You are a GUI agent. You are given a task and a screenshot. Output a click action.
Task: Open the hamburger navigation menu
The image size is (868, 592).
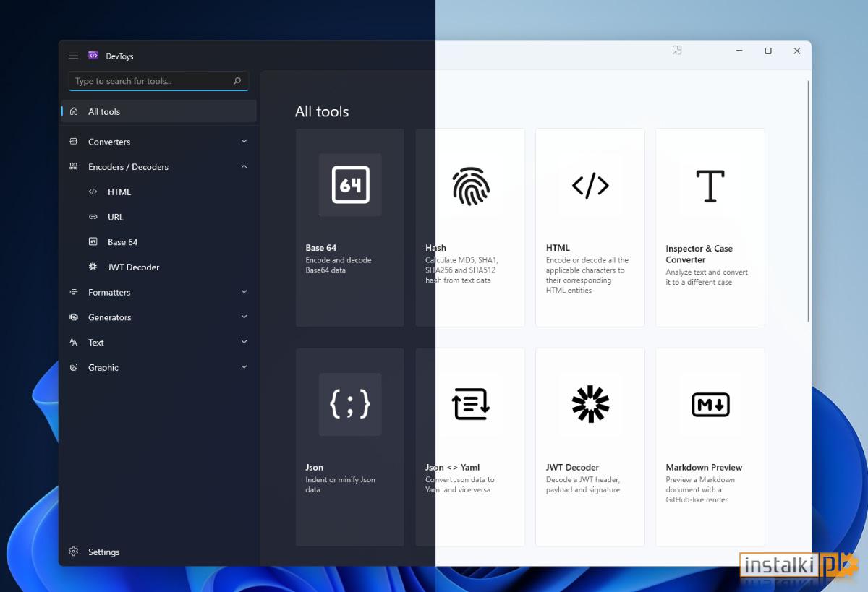coord(73,56)
